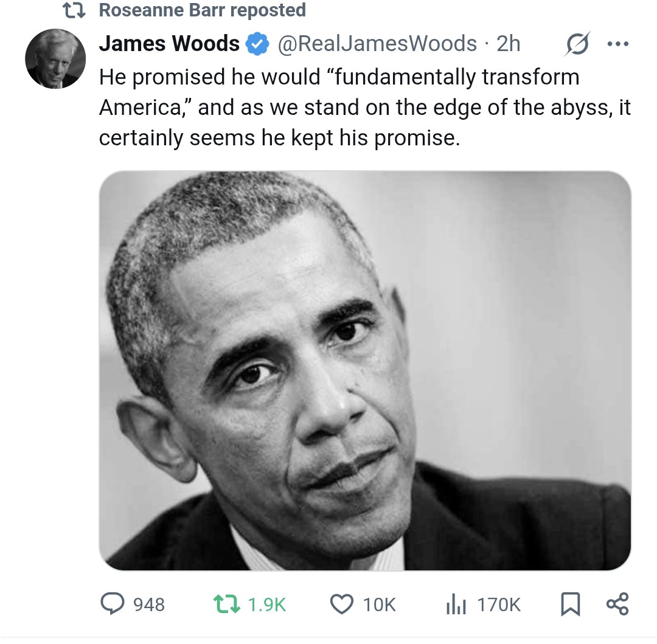
Task: Bookmark this post
Action: (x=570, y=604)
